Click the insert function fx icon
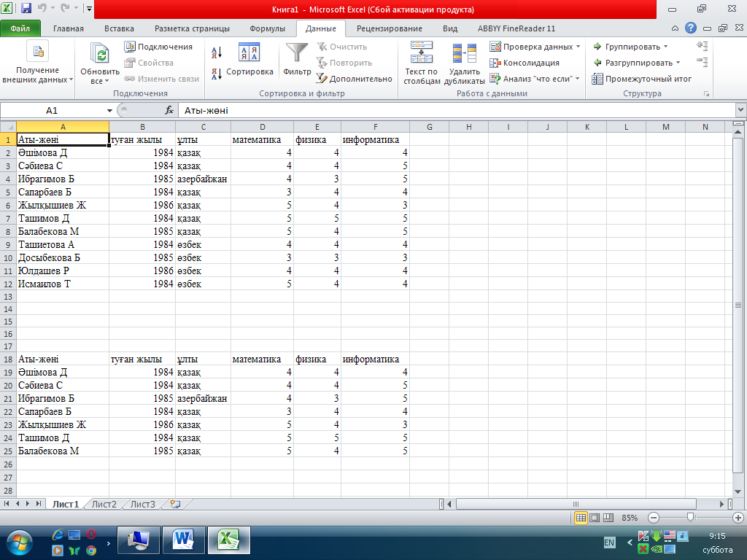The height and width of the screenshot is (560, 747). [169, 111]
